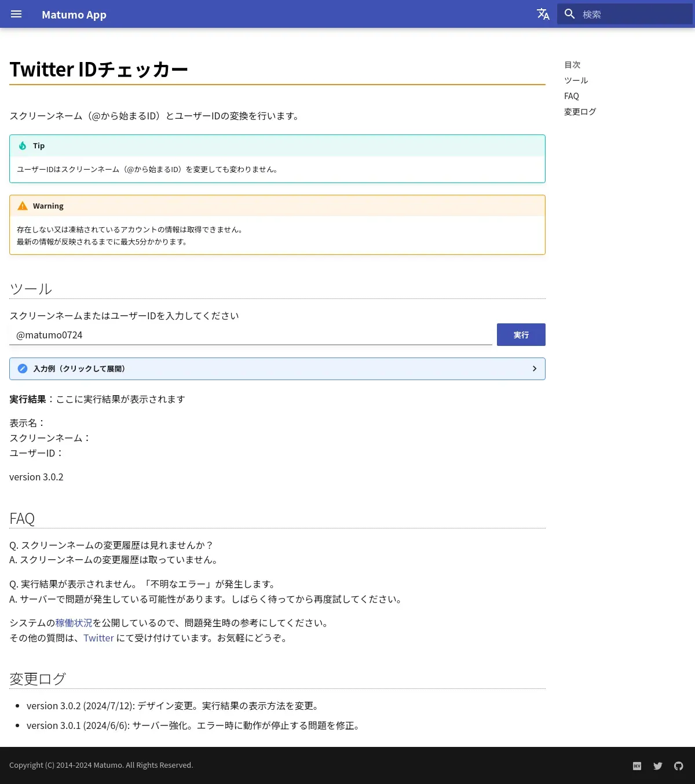The width and height of the screenshot is (695, 784).
Task: Click the Matumo App header title
Action: (x=74, y=14)
